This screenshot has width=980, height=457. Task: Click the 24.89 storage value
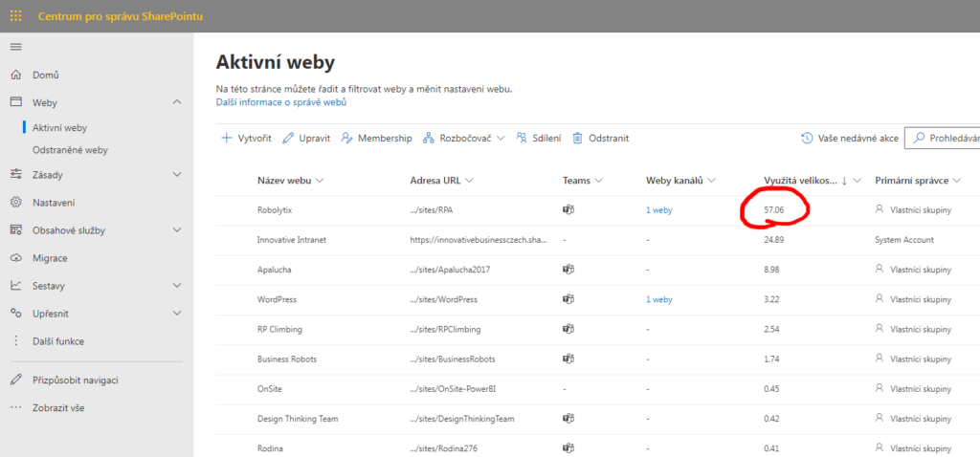(773, 240)
